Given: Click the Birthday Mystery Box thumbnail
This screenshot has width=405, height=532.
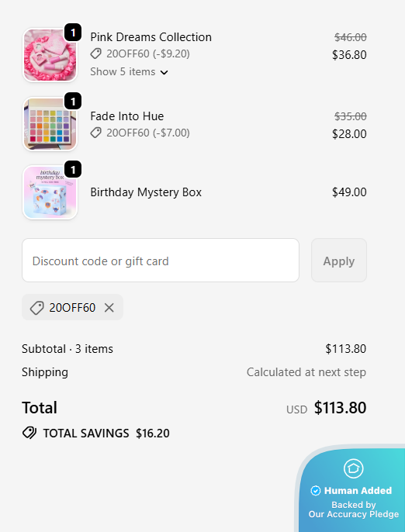Looking at the screenshot, I should click(x=50, y=192).
